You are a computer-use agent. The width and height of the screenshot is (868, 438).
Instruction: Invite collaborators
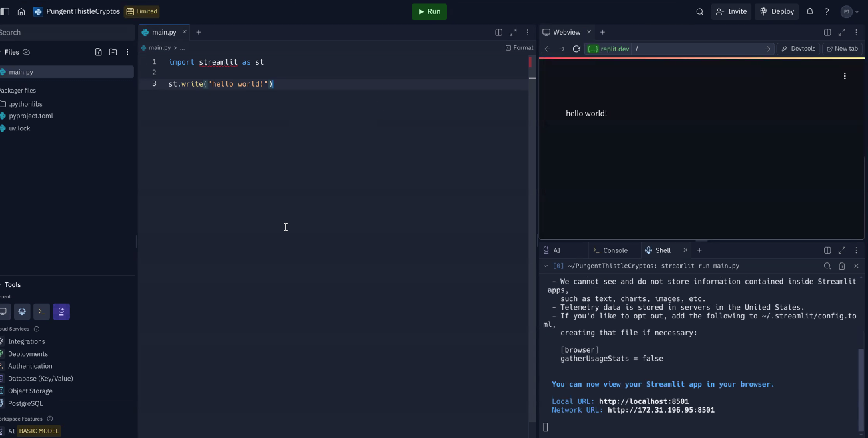[x=731, y=11]
